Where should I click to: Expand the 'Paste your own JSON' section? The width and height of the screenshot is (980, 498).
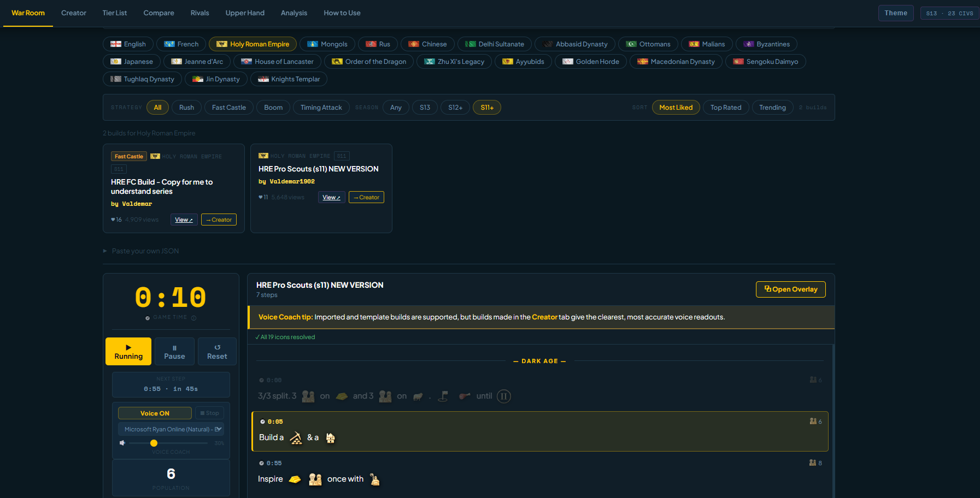[x=142, y=251]
